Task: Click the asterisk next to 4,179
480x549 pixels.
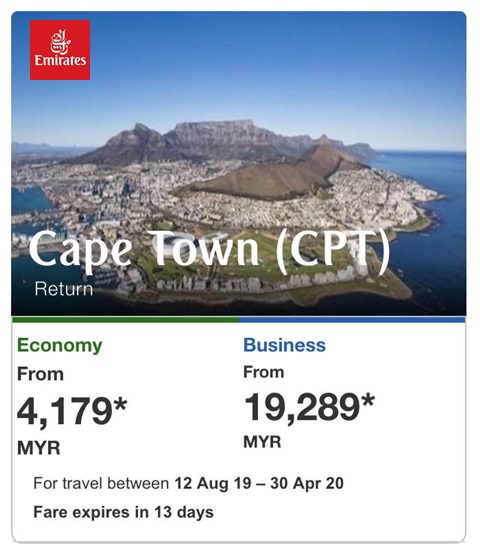Action: pos(120,405)
